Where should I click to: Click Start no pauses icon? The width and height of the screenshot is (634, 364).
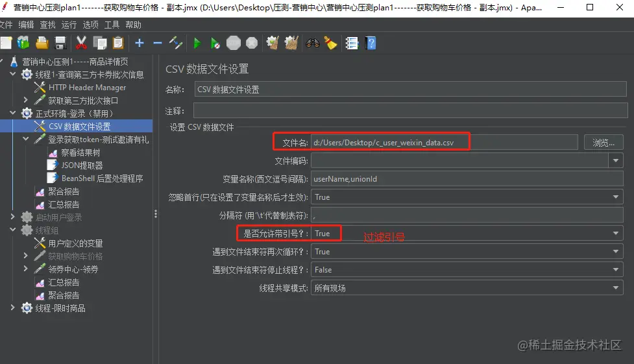pyautogui.click(x=215, y=43)
